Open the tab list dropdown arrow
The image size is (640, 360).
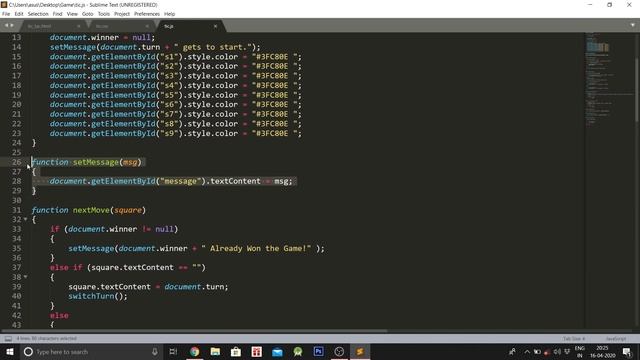(x=633, y=25)
